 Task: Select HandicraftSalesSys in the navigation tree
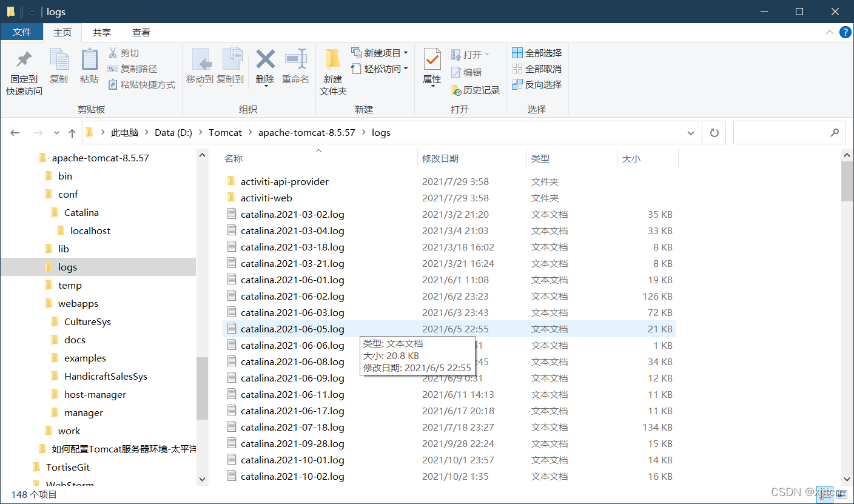pyautogui.click(x=106, y=376)
